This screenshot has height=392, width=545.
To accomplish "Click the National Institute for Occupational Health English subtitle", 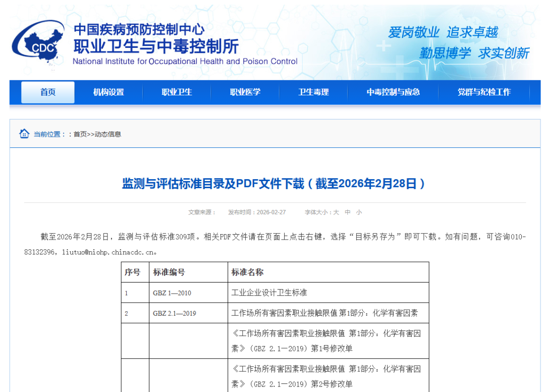I will click(185, 62).
